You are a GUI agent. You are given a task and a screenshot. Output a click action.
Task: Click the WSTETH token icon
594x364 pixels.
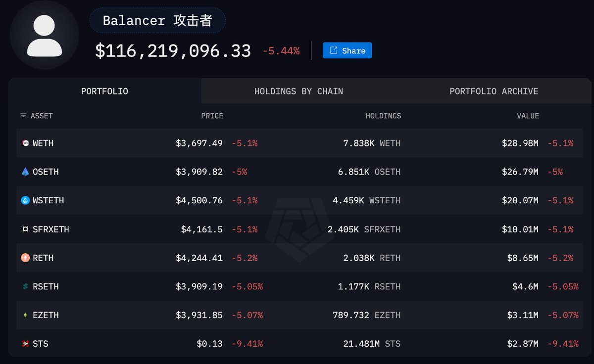(x=25, y=201)
